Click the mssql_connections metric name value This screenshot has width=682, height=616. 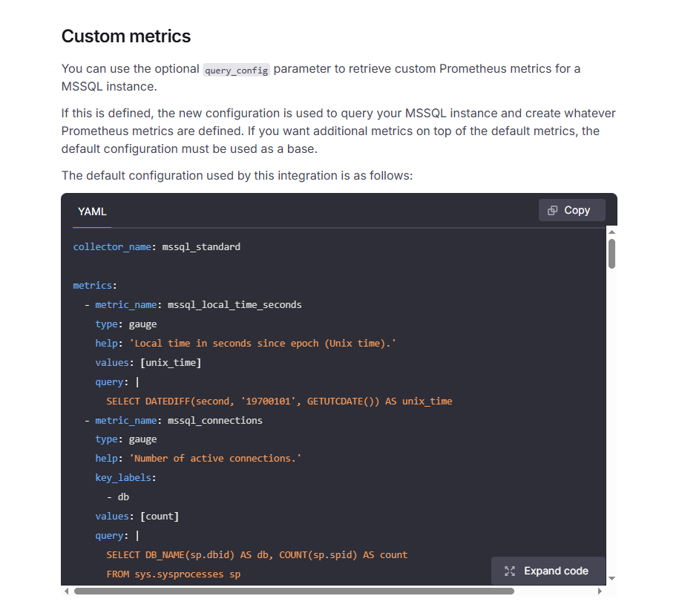coord(215,420)
